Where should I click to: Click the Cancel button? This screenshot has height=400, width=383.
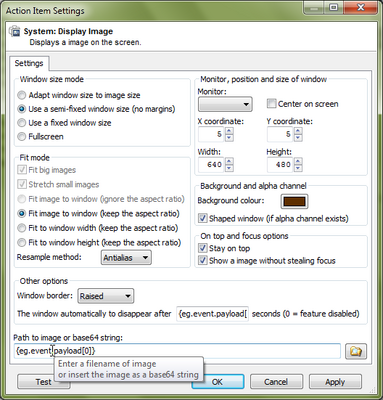click(276, 382)
